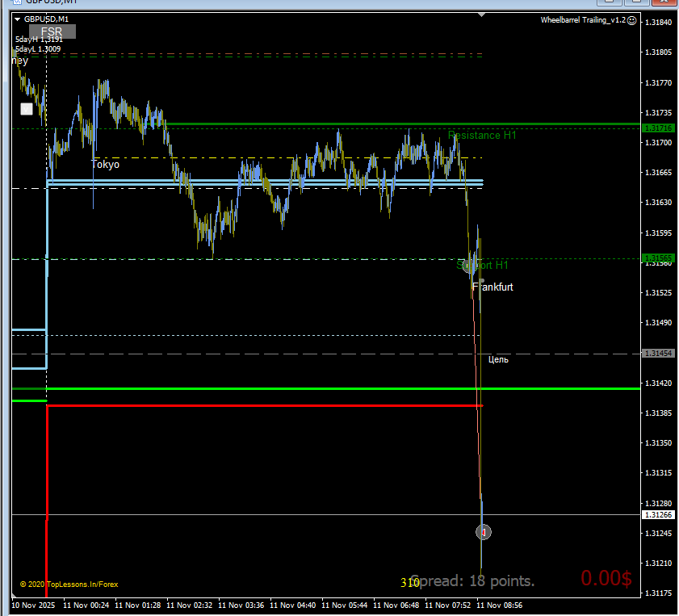Screen dimensions: 679x616
Task: Click the yellow '310' number
Action: tap(409, 583)
